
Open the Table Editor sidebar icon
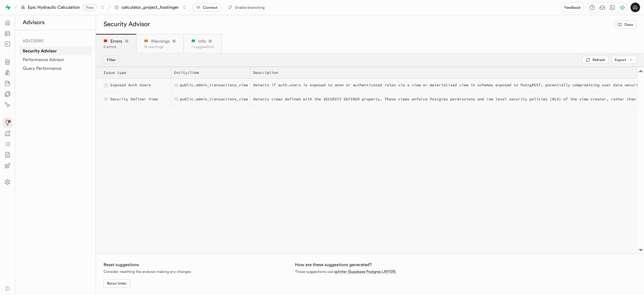(x=8, y=34)
